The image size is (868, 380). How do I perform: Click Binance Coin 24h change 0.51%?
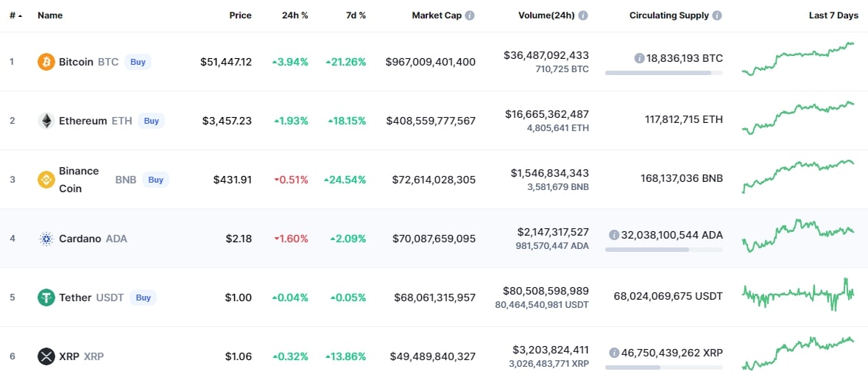(292, 180)
